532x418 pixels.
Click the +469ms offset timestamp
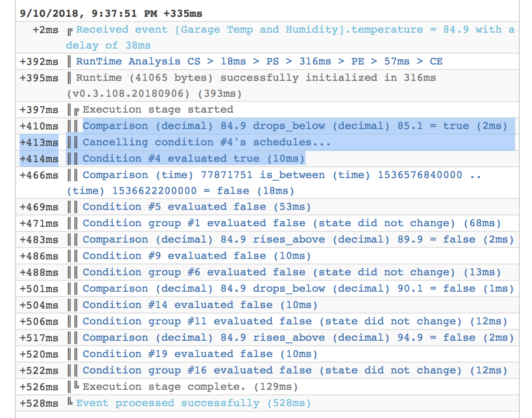click(39, 207)
